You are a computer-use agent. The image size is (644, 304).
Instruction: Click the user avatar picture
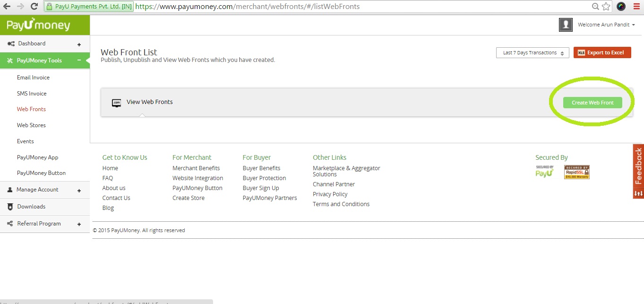[566, 25]
